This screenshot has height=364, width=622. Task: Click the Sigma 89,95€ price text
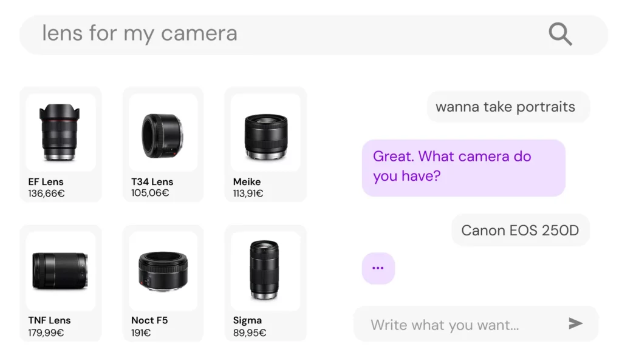click(250, 332)
